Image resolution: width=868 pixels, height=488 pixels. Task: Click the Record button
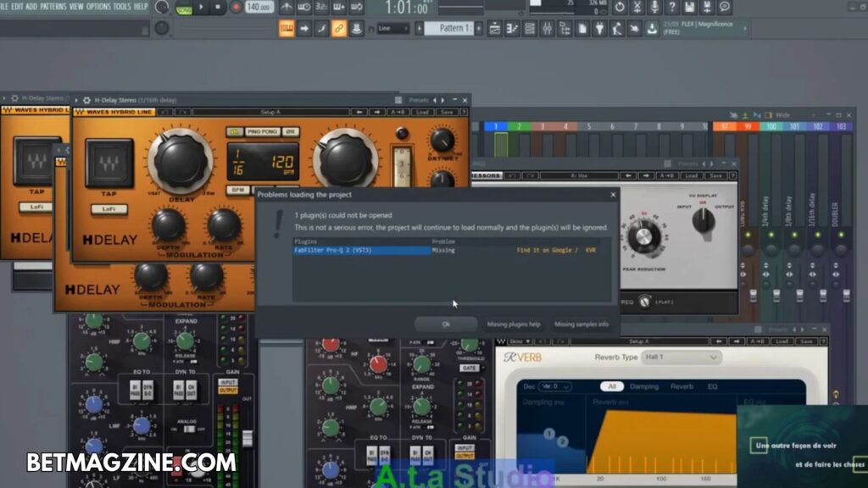(x=236, y=7)
